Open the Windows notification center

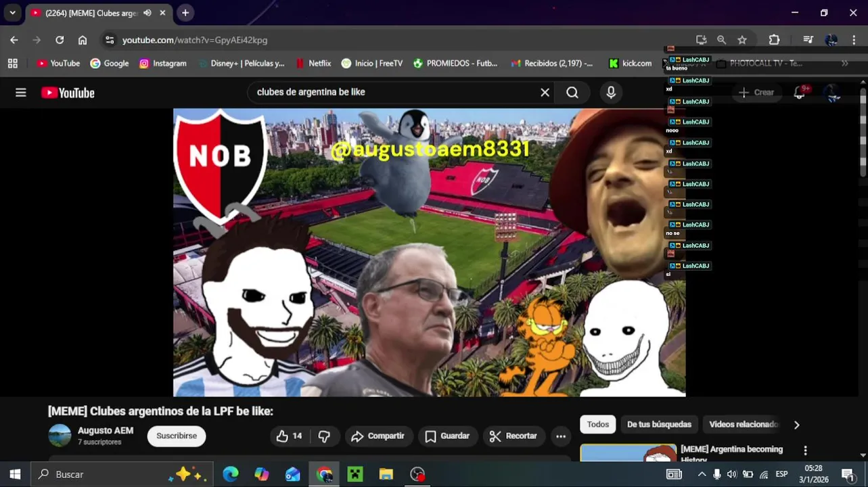pyautogui.click(x=848, y=474)
